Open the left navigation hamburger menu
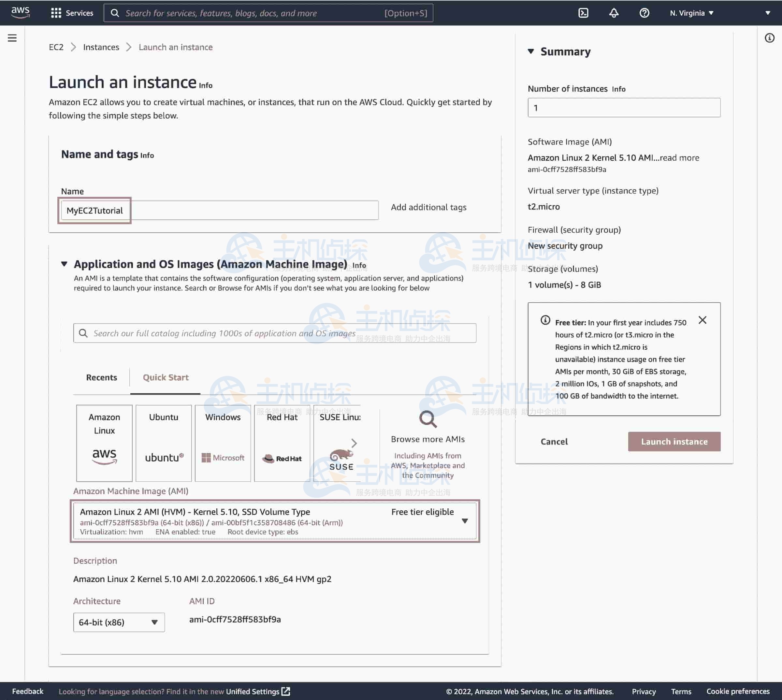Viewport: 782px width, 700px height. point(12,38)
